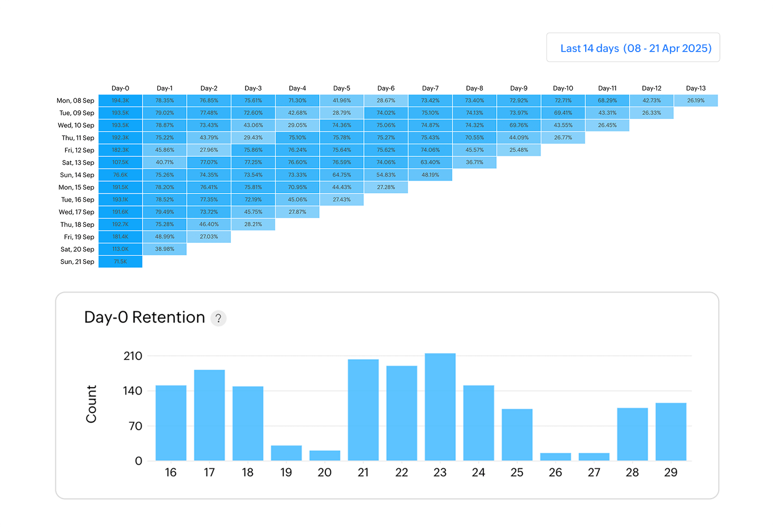Viewport: 773px width, 532px height.
Task: Click the 27.03% cell for Fri 19 Sep
Action: pos(209,237)
